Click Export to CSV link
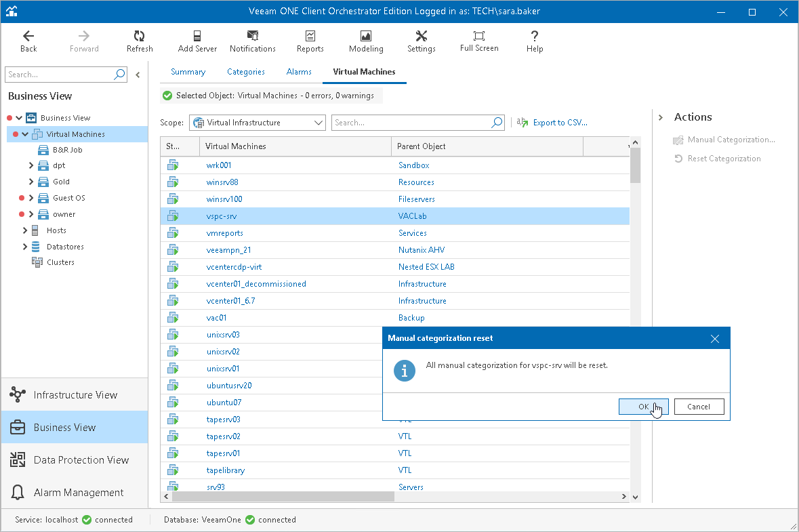 (559, 123)
